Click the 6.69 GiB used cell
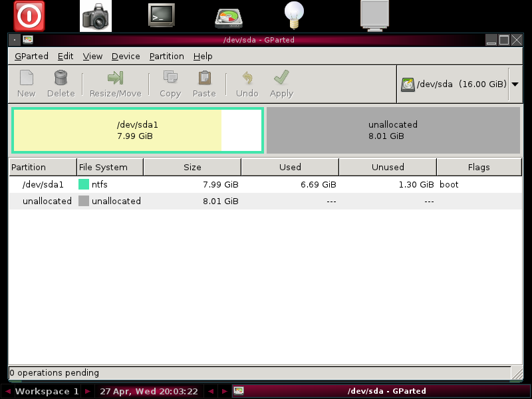Image resolution: width=532 pixels, height=399 pixels. pyautogui.click(x=319, y=184)
